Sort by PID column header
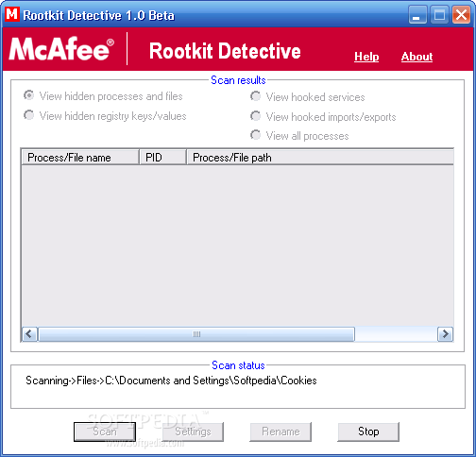This screenshot has width=476, height=457. point(162,157)
